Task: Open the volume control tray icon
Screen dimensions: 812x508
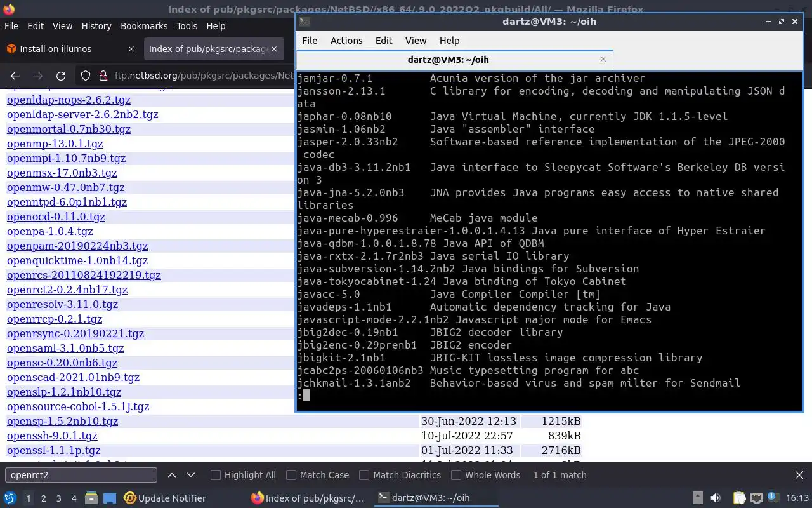Action: tap(716, 498)
